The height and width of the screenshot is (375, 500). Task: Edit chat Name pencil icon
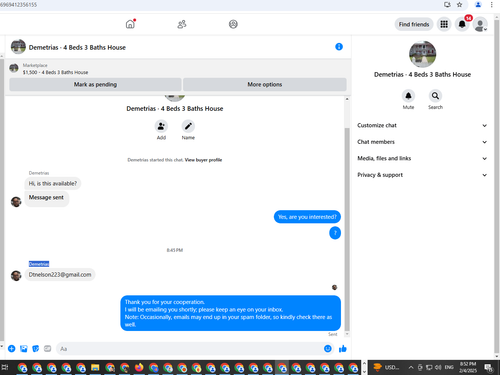[188, 126]
